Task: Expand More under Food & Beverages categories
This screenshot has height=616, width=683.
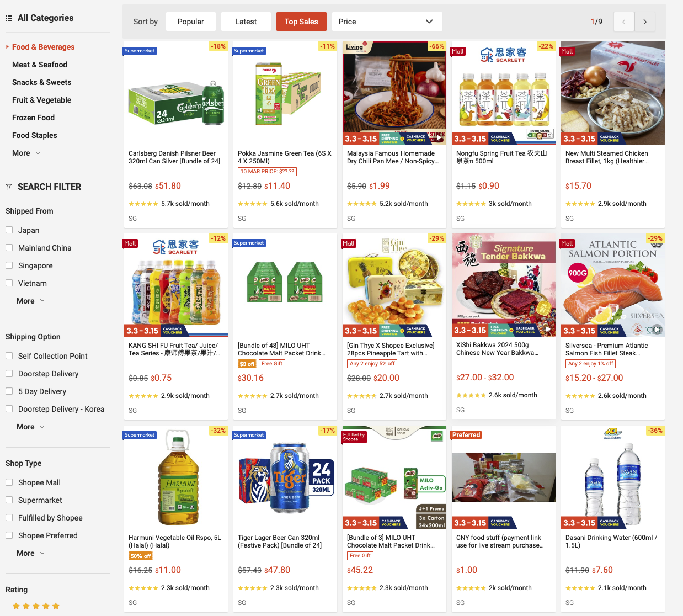Action: coord(26,153)
